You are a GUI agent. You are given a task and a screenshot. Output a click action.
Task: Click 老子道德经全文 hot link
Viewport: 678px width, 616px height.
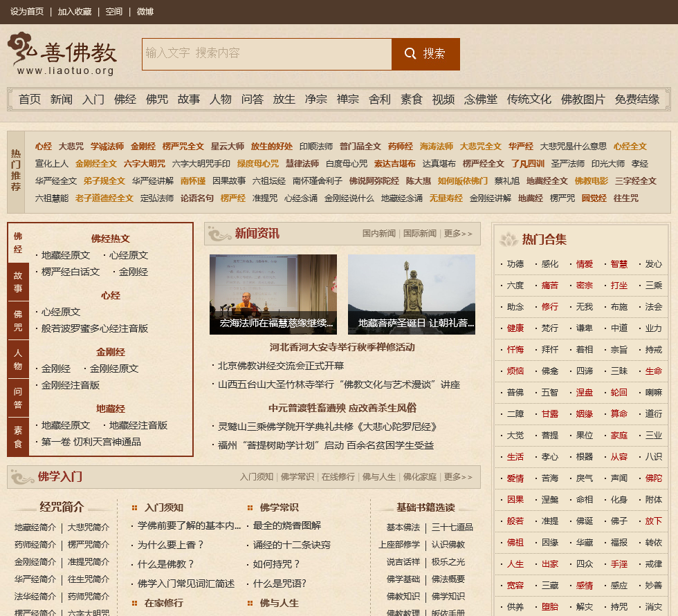(x=104, y=198)
